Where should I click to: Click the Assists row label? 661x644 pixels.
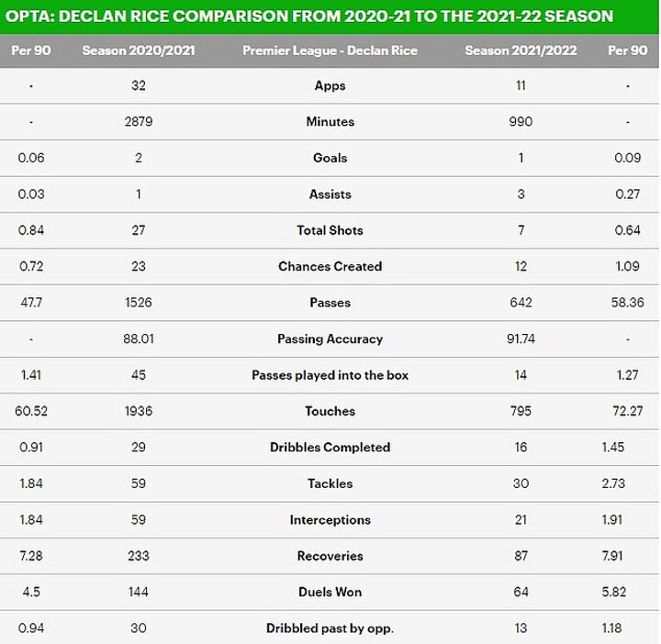330,194
